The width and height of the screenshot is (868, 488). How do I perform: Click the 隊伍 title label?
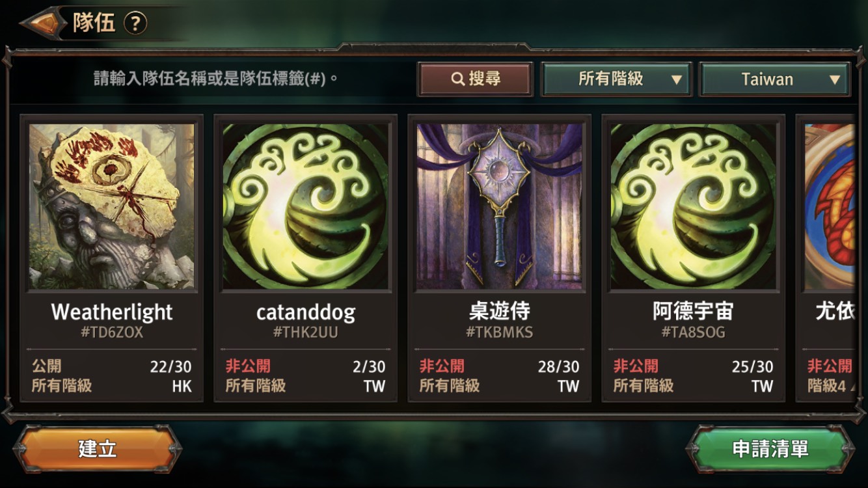click(94, 23)
